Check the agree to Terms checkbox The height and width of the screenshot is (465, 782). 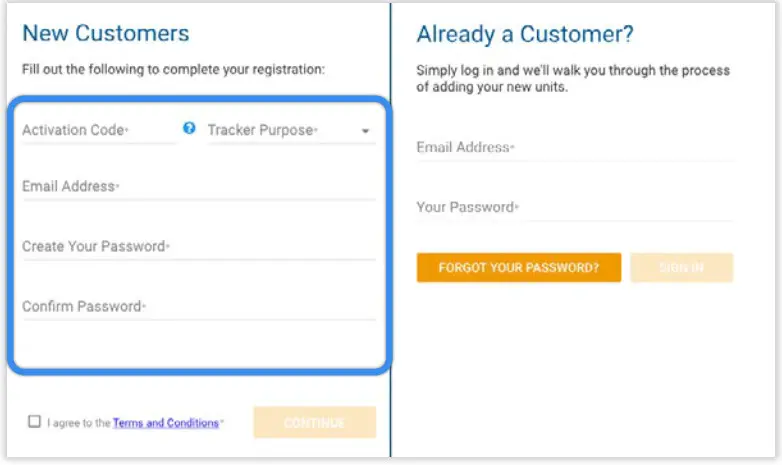coord(35,422)
